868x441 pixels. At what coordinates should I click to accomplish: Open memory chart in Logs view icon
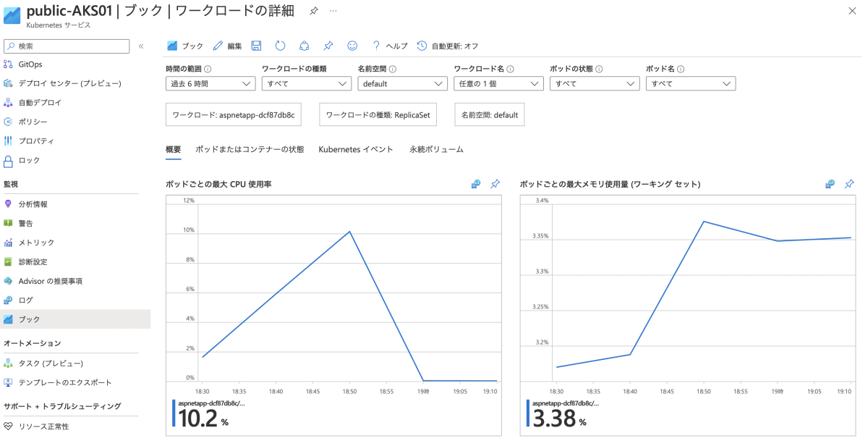[x=830, y=184]
